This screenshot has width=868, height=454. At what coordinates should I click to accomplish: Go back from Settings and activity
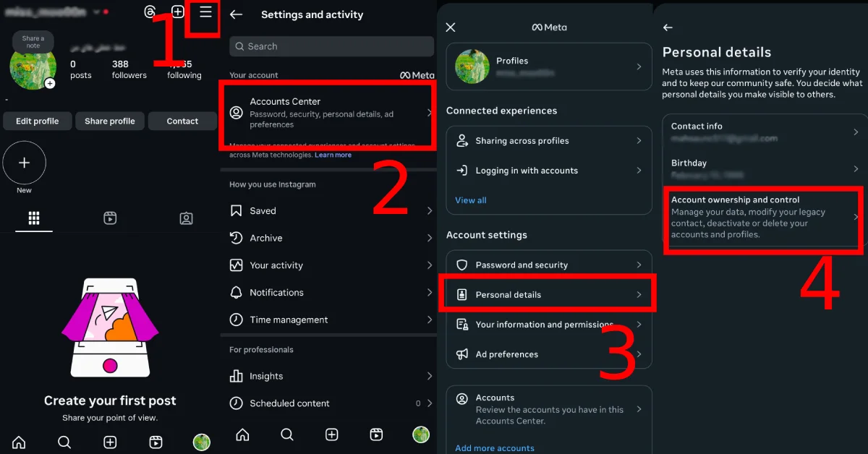(x=236, y=14)
